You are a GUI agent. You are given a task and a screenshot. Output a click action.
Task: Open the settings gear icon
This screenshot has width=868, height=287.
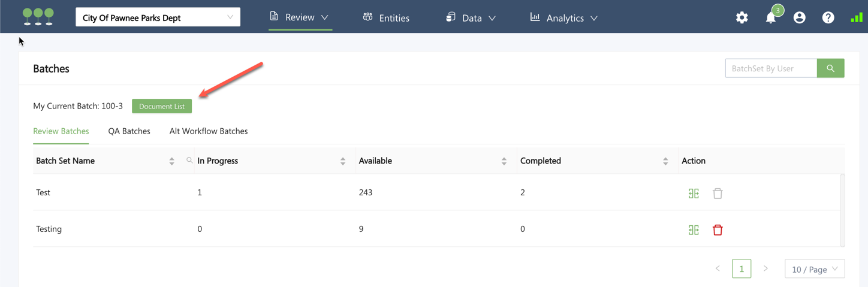tap(742, 18)
